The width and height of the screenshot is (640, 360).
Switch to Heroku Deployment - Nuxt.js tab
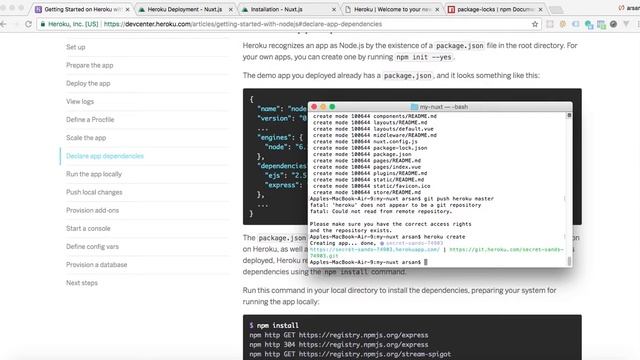click(x=185, y=9)
